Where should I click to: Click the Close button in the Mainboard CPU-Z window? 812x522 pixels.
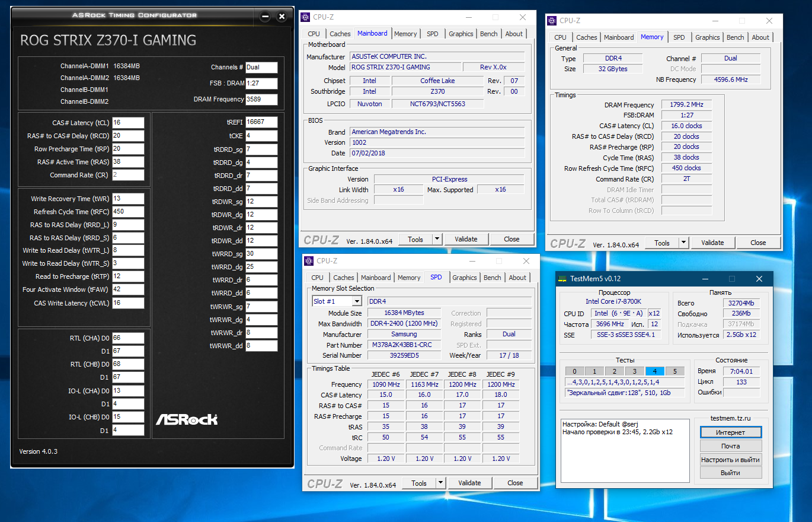click(512, 239)
